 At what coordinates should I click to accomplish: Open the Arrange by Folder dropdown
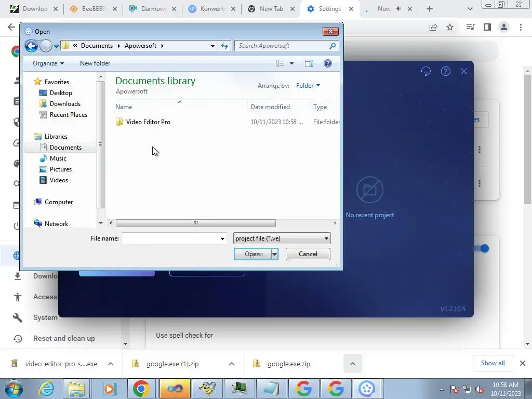[x=308, y=86]
